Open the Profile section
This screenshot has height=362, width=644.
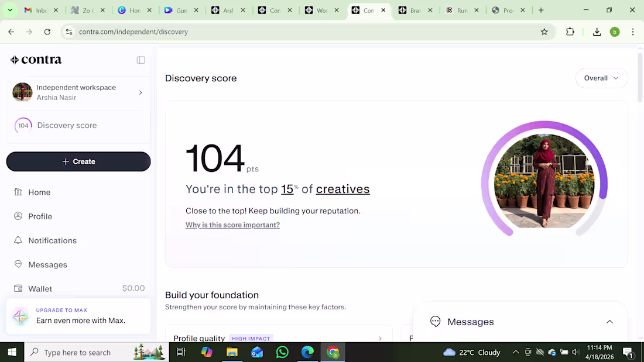click(x=40, y=216)
